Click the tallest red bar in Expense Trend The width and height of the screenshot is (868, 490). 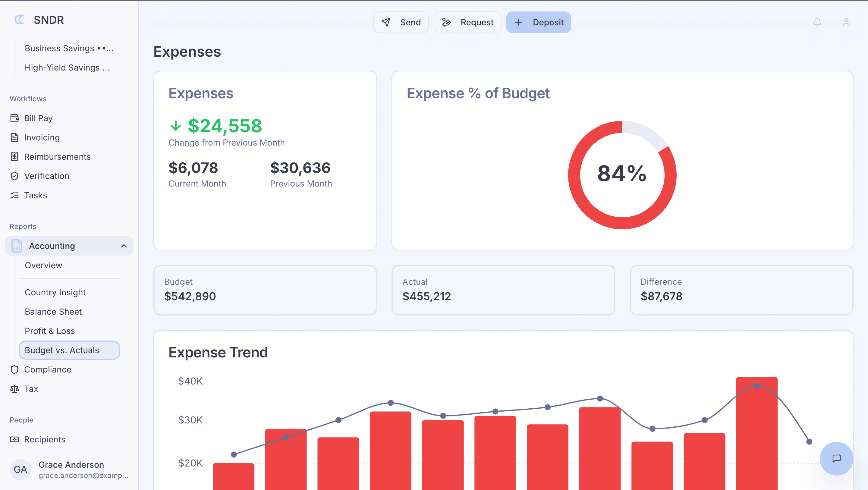pos(756,433)
